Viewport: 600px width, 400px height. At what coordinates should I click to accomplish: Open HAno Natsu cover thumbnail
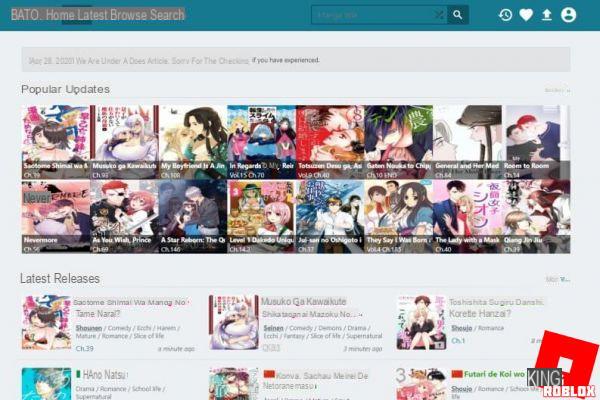pos(46,384)
